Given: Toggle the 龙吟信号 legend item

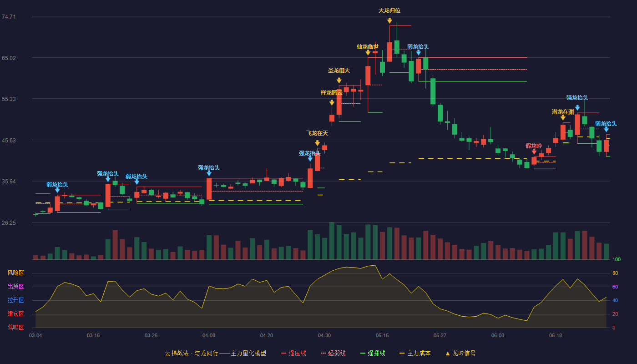Looking at the screenshot, I should pyautogui.click(x=460, y=353).
